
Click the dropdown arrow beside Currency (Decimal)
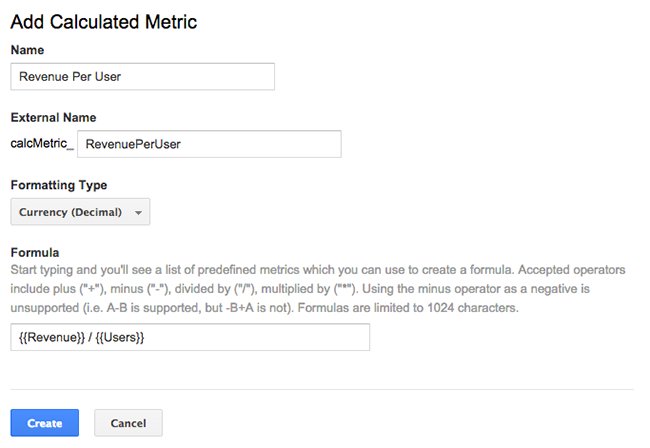coord(138,213)
